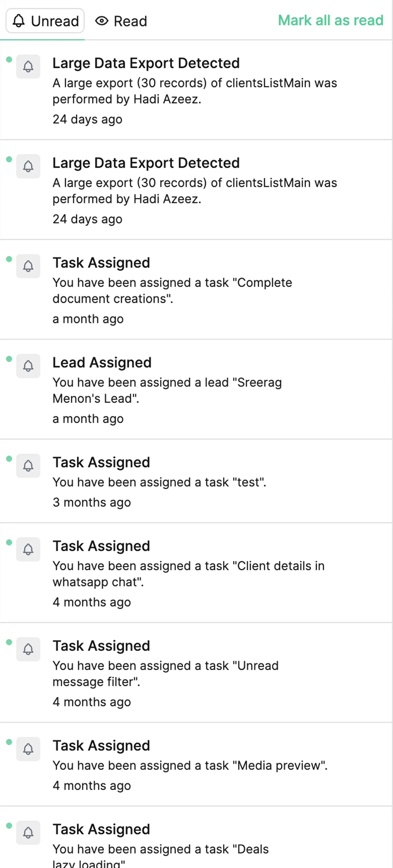Open the "Sreerag Menon's Lead" message text

(167, 390)
